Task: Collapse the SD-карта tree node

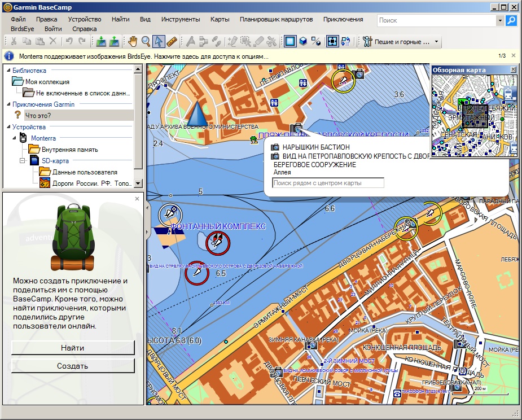Action: click(x=23, y=161)
